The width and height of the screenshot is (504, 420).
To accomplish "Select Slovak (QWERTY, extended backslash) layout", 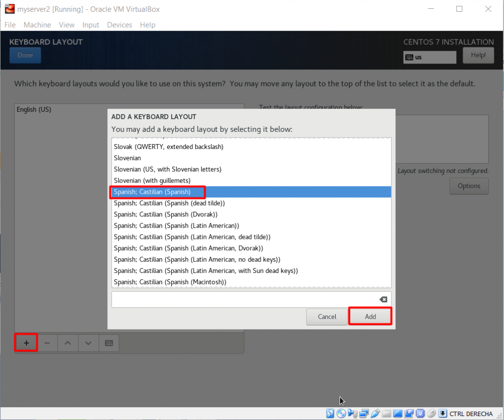I will [252, 147].
